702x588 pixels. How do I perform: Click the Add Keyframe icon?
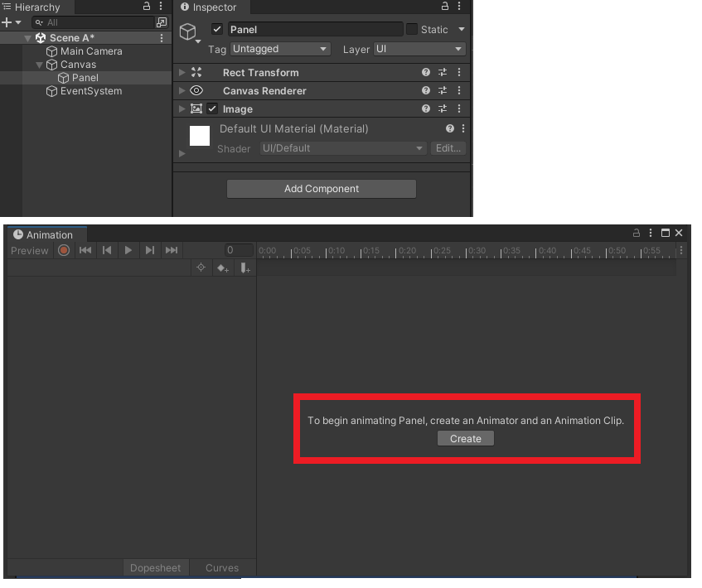223,268
